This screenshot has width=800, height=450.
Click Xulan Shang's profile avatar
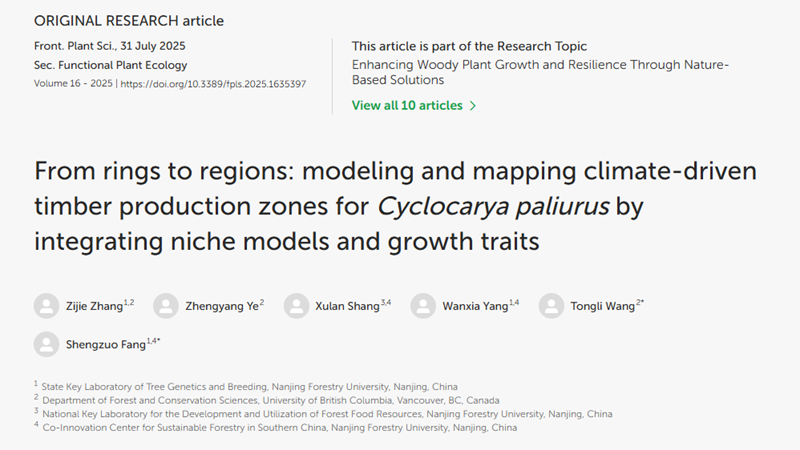click(296, 305)
